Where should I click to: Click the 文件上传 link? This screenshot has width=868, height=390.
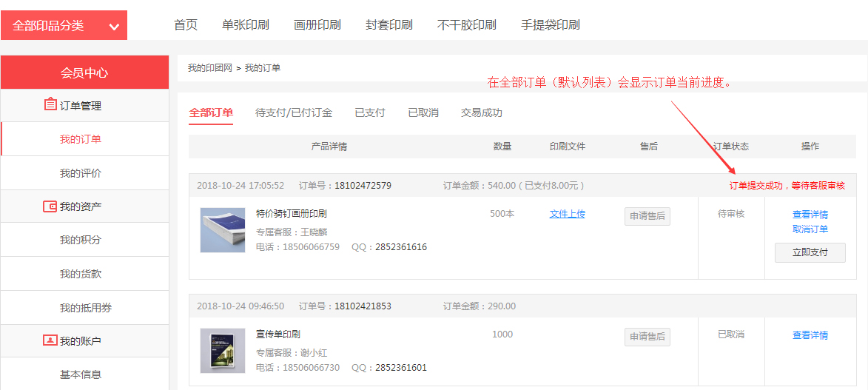tap(567, 214)
